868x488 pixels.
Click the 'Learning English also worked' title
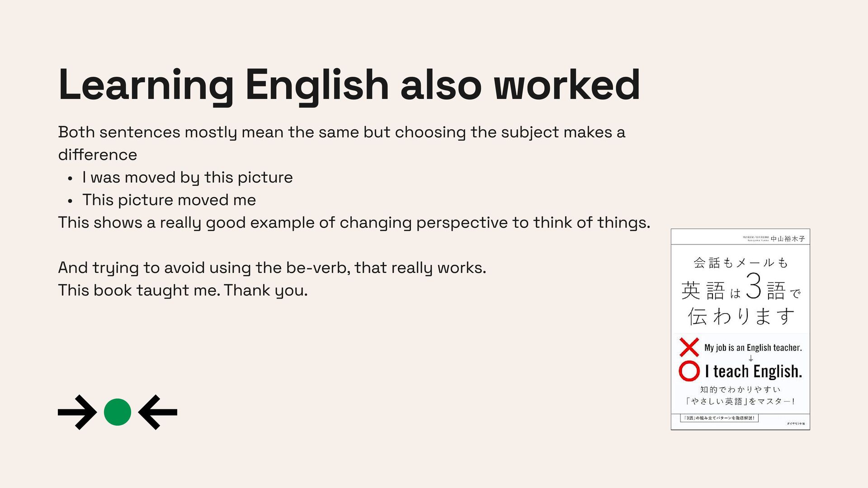tap(349, 85)
